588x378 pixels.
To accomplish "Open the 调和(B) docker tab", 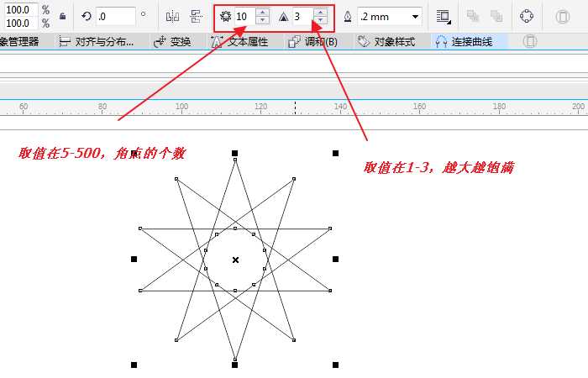I will (313, 42).
